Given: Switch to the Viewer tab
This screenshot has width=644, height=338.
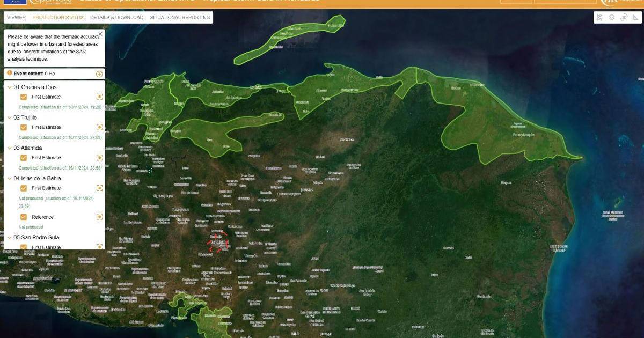Looking at the screenshot, I should pyautogui.click(x=16, y=18).
